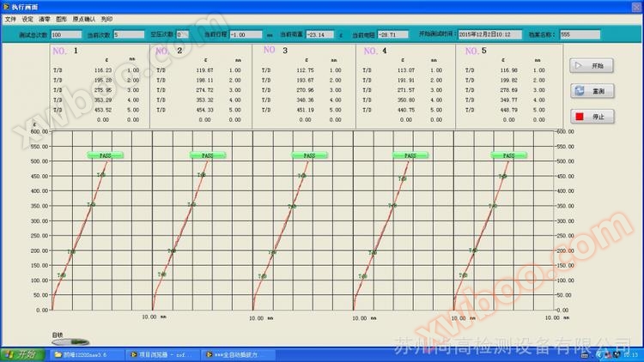The image size is (644, 362).
Task: Toggle the 自锁 self-lock switch
Action: click(x=65, y=344)
